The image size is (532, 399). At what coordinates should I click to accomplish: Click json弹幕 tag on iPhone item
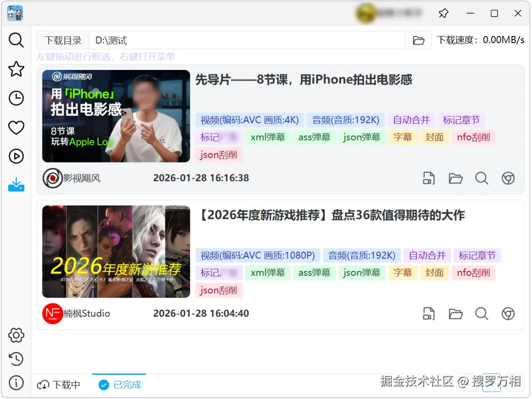point(362,137)
